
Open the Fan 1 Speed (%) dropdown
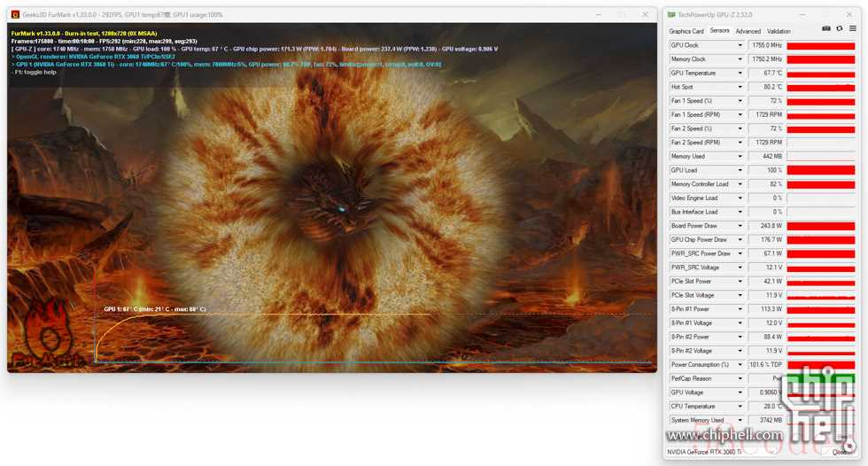pyautogui.click(x=740, y=101)
